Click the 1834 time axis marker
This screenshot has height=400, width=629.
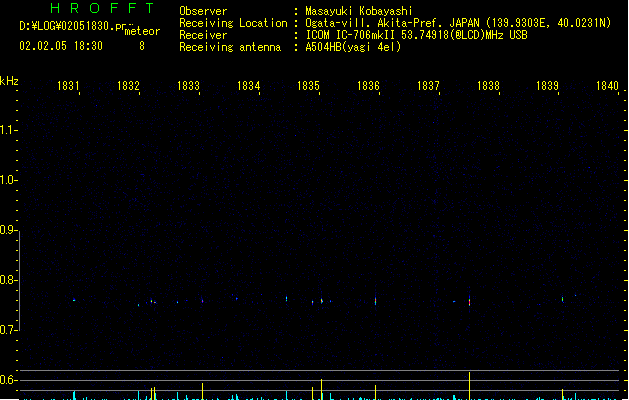[x=248, y=85]
